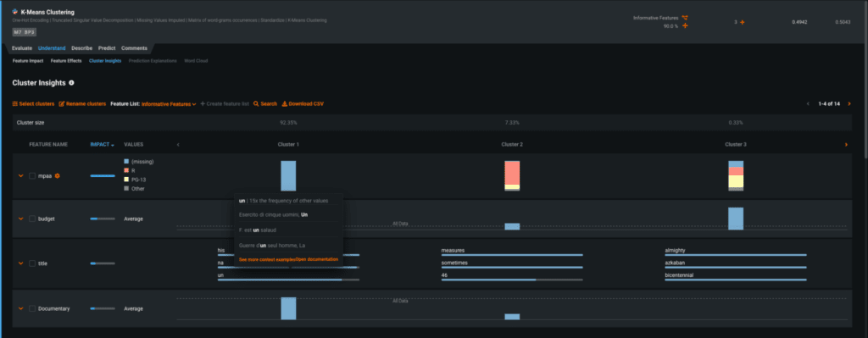Tick the budget feature checkbox
Image resolution: width=868 pixels, height=338 pixels.
pyautogui.click(x=32, y=219)
